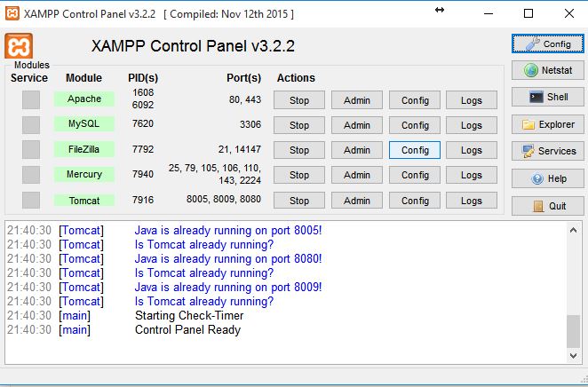
Task: Open Tomcat Config menu
Action: pyautogui.click(x=415, y=201)
